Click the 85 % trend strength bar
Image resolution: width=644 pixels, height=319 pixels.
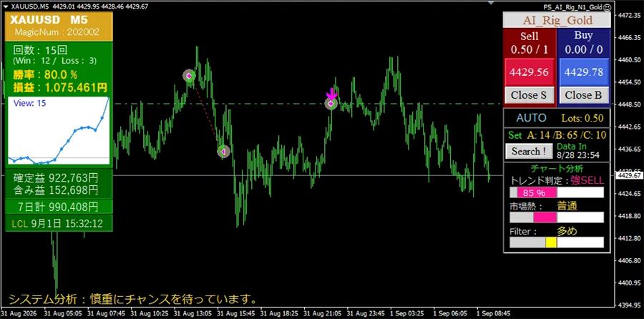tap(557, 192)
